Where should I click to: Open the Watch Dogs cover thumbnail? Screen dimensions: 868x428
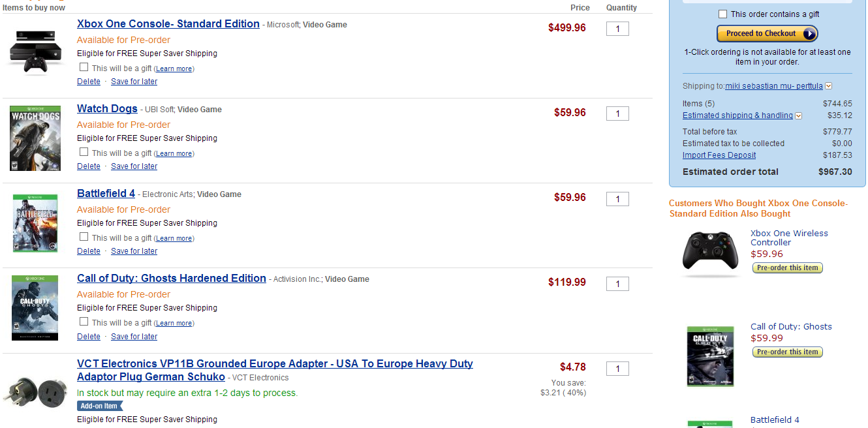coord(35,138)
